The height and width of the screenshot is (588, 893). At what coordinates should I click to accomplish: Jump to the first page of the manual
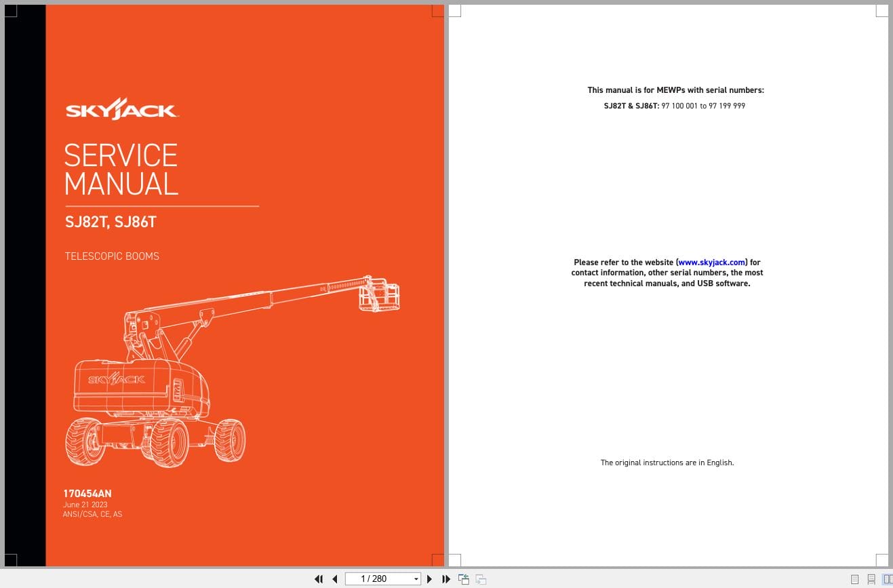click(x=319, y=579)
